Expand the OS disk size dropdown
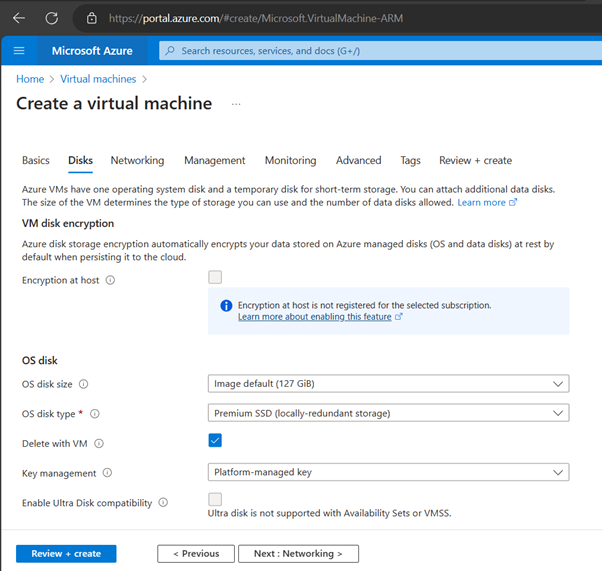The height and width of the screenshot is (571, 602). 388,384
